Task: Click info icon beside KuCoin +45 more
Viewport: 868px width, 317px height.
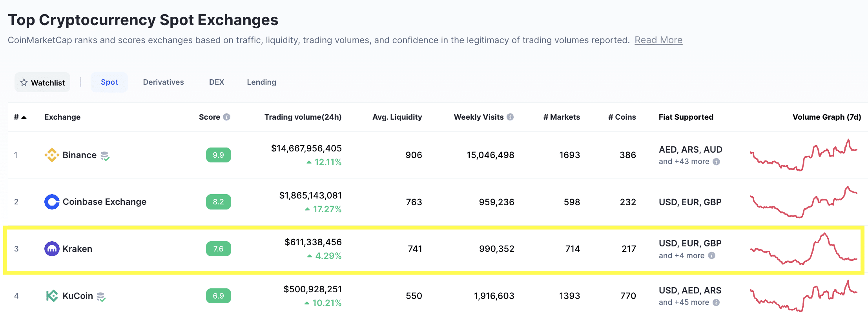Action: pyautogui.click(x=716, y=302)
